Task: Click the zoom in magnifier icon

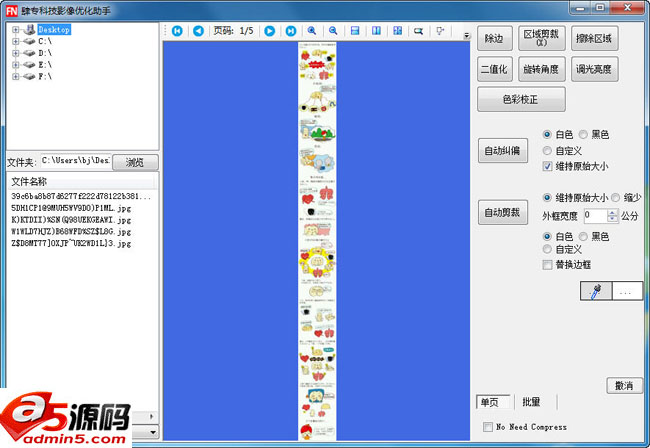Action: pyautogui.click(x=312, y=31)
